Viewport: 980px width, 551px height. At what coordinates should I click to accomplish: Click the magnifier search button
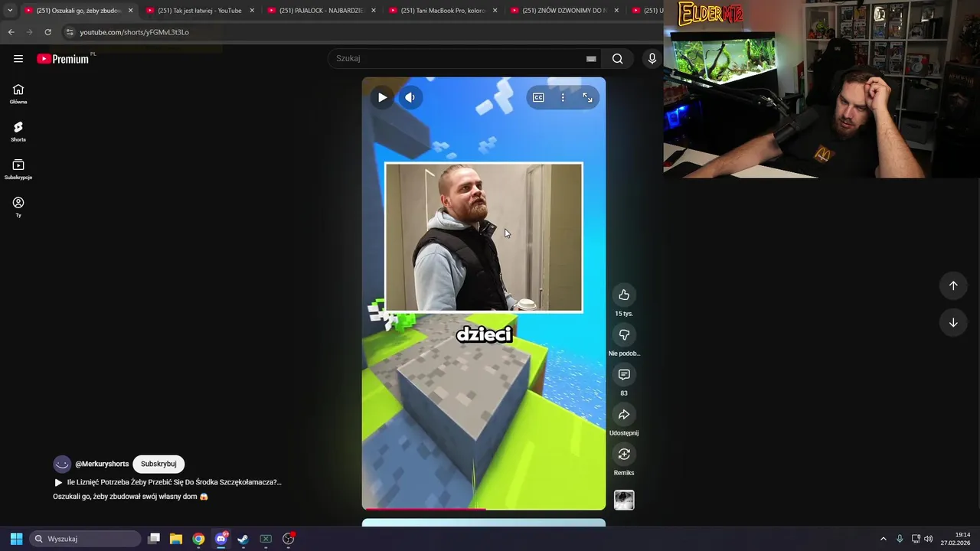[618, 59]
